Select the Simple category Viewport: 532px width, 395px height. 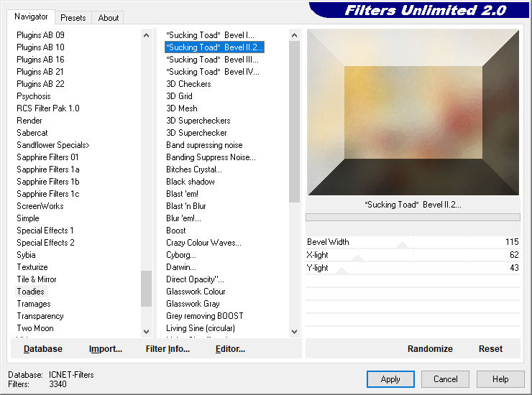tap(28, 218)
